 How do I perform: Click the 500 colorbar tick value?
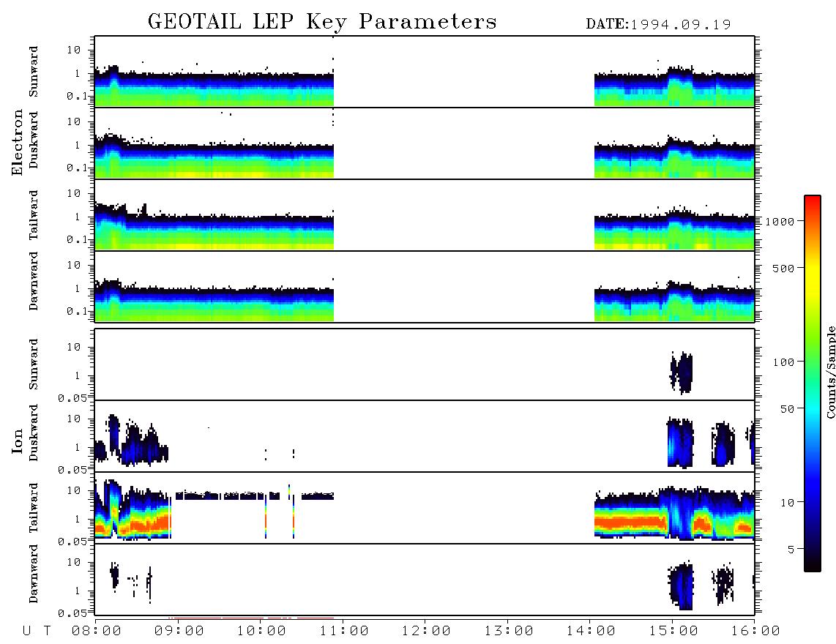pyautogui.click(x=784, y=269)
